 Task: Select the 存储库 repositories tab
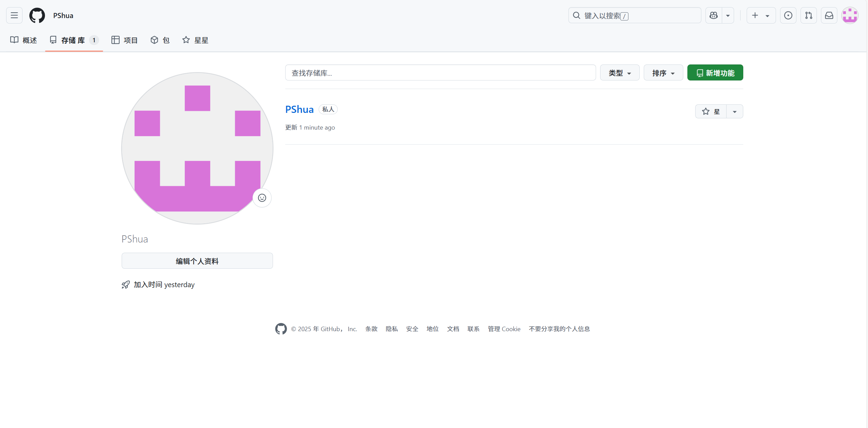point(74,40)
